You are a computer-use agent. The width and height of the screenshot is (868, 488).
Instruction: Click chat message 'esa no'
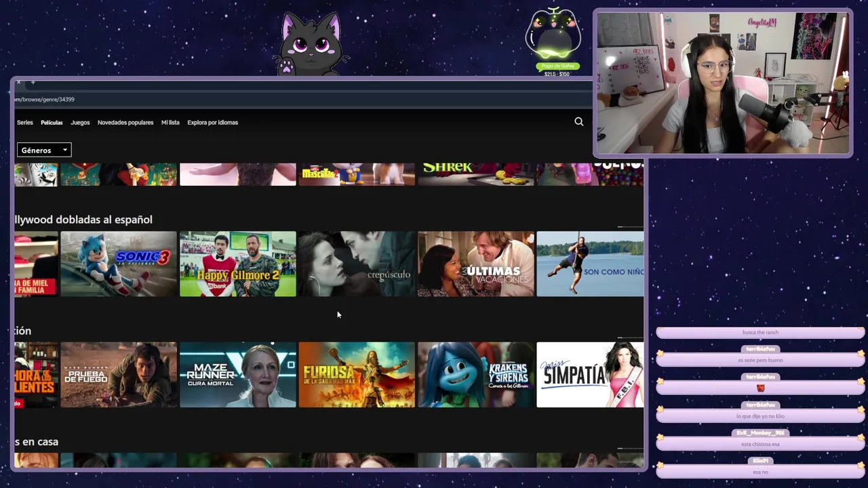pos(760,472)
